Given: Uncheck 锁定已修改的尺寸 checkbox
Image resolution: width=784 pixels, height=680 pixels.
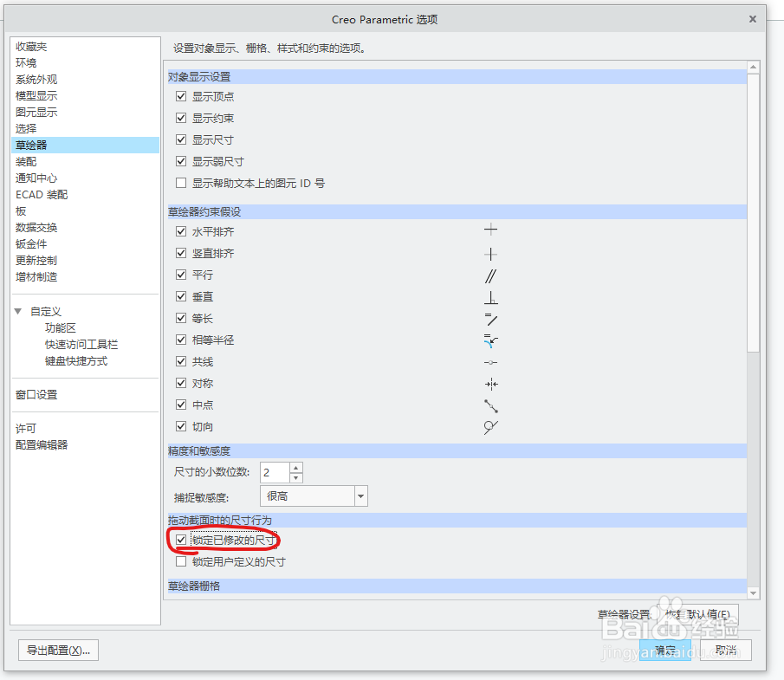Looking at the screenshot, I should 181,540.
